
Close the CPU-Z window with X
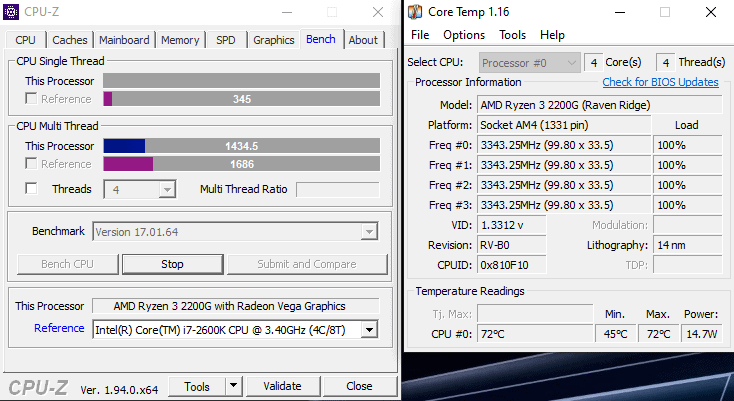(378, 12)
